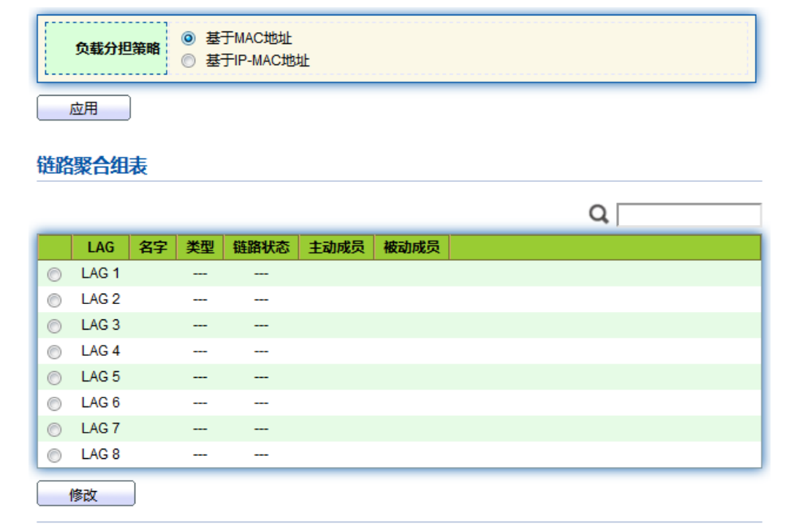The image size is (791, 532).
Task: Pick the LAG 4 radio button
Action: click(x=54, y=352)
